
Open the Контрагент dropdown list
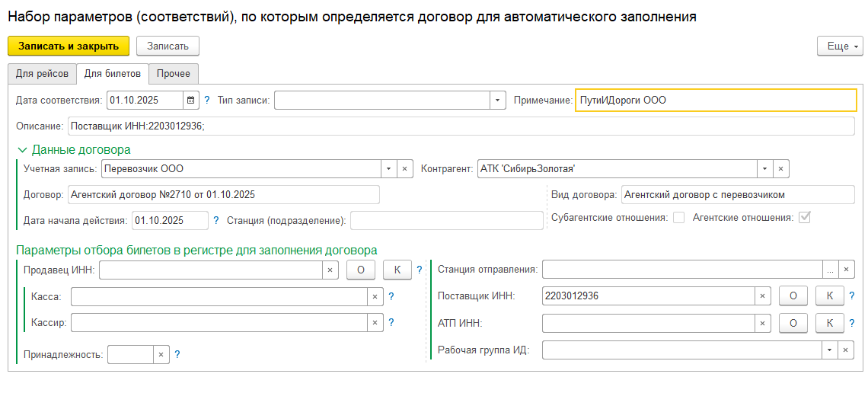[764, 168]
